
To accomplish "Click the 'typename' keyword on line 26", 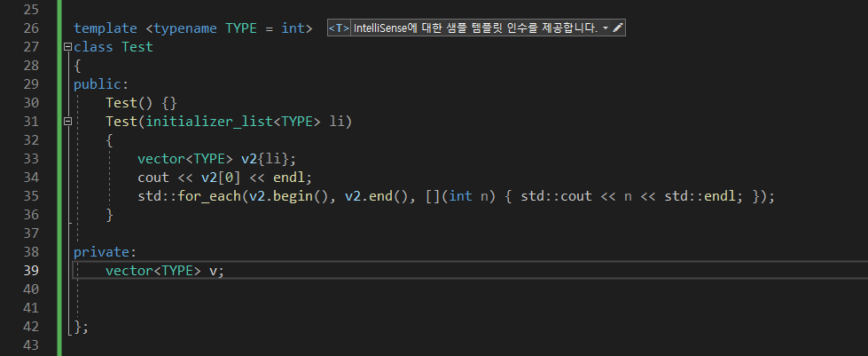I will point(185,28).
